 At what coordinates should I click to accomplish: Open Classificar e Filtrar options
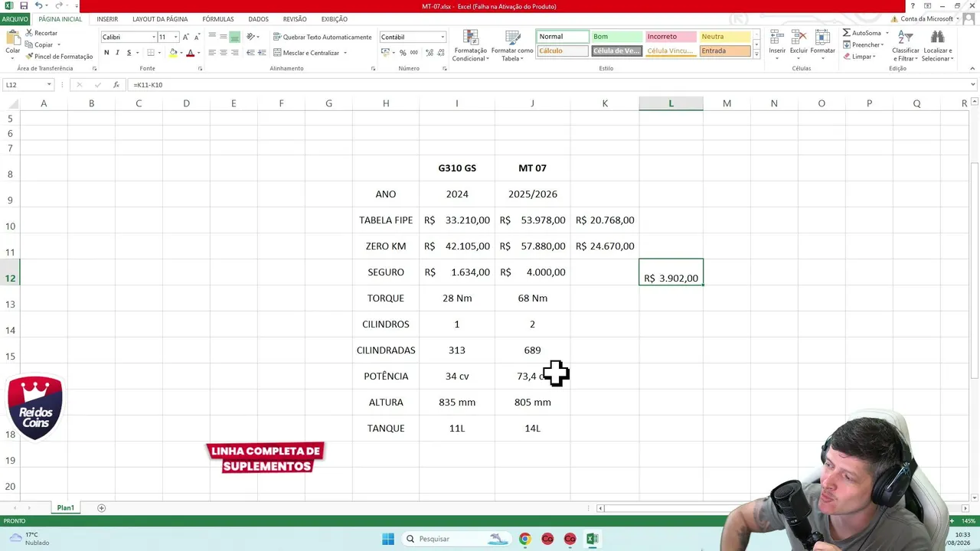pos(906,46)
